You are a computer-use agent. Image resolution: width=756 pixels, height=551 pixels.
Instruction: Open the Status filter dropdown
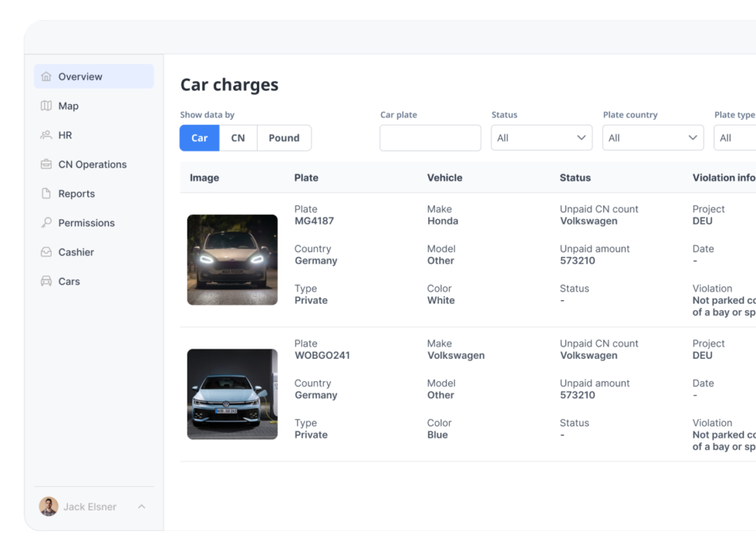click(541, 138)
